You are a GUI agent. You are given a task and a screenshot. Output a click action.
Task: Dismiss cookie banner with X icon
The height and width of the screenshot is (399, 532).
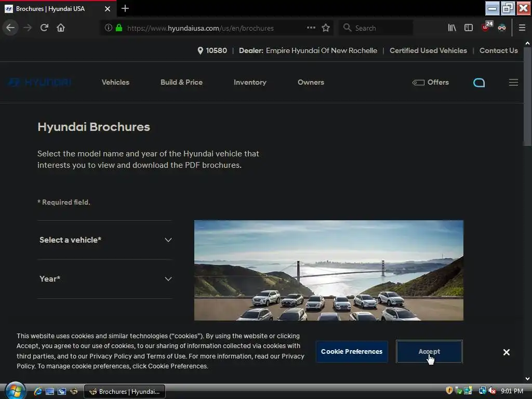coord(506,352)
